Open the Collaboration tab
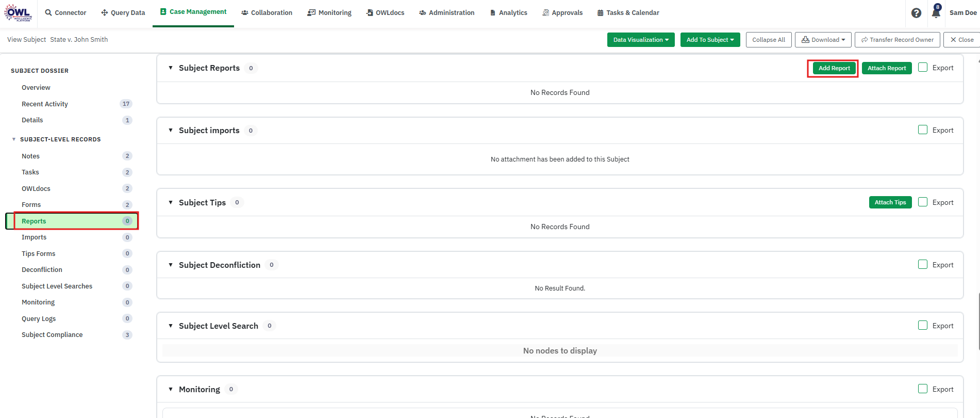Image resolution: width=980 pixels, height=418 pixels. coord(267,13)
